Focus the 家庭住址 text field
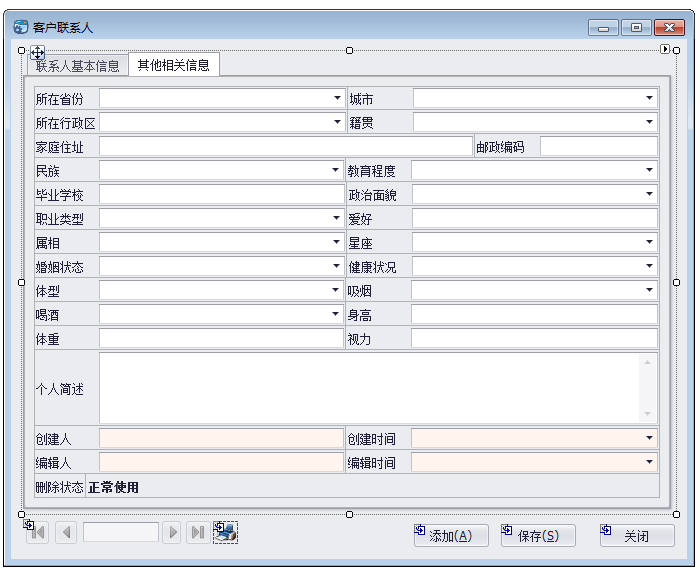The height and width of the screenshot is (572, 700). click(x=286, y=146)
